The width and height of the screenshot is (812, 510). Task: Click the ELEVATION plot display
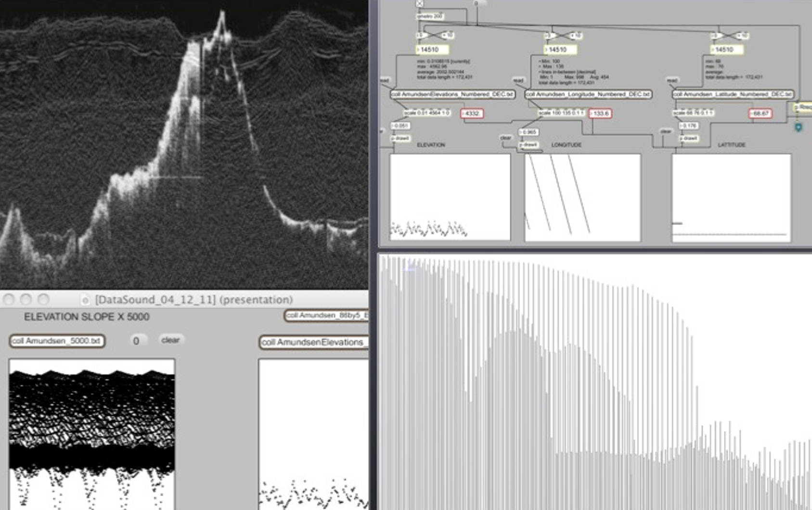click(x=450, y=197)
